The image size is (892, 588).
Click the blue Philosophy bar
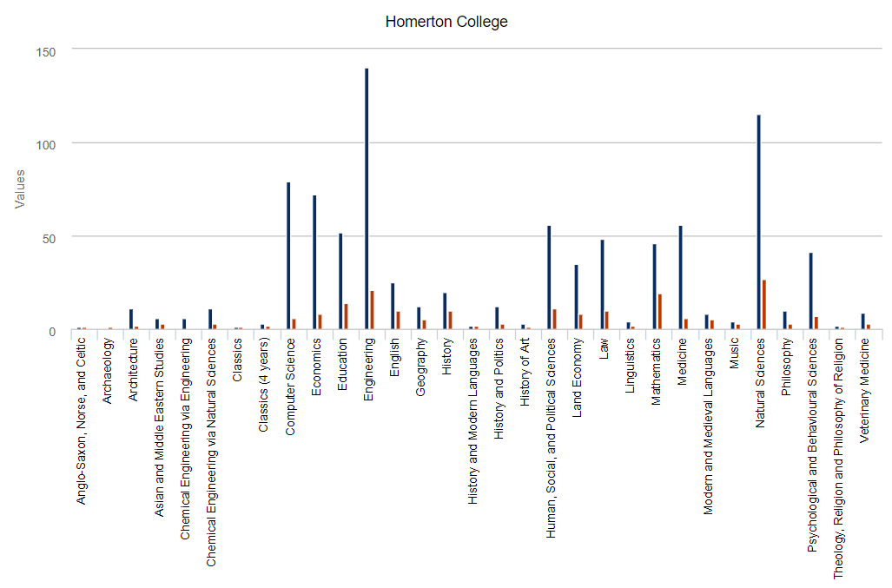point(785,320)
